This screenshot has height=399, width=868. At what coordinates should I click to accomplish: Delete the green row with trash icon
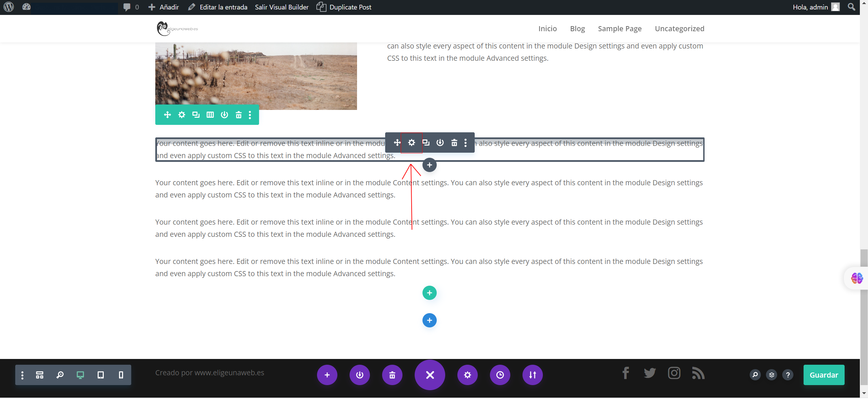239,115
